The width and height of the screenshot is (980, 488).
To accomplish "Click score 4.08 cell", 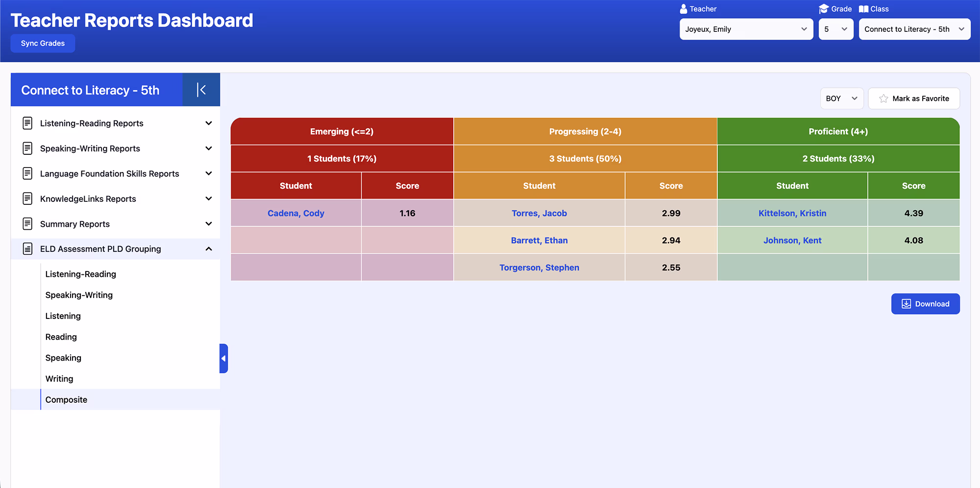I will [914, 241].
